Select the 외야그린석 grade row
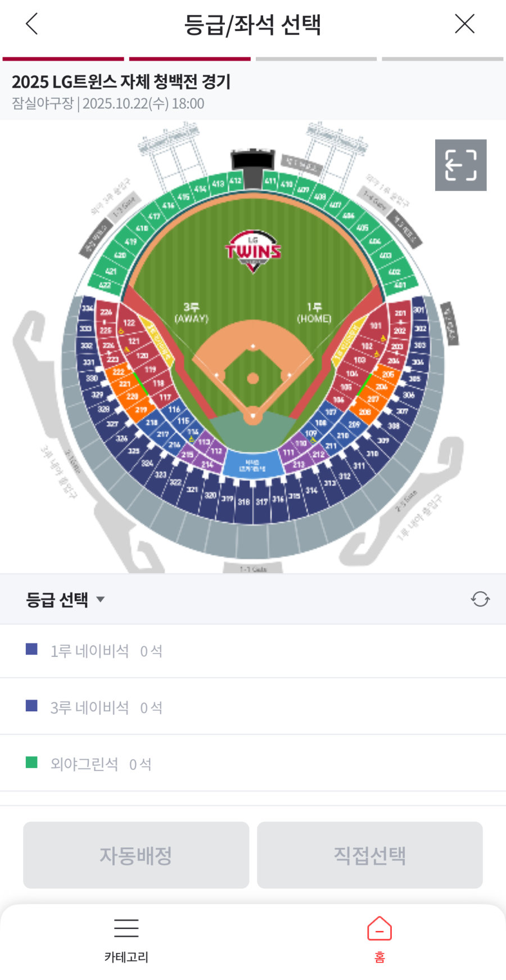506x980 pixels. point(253,764)
